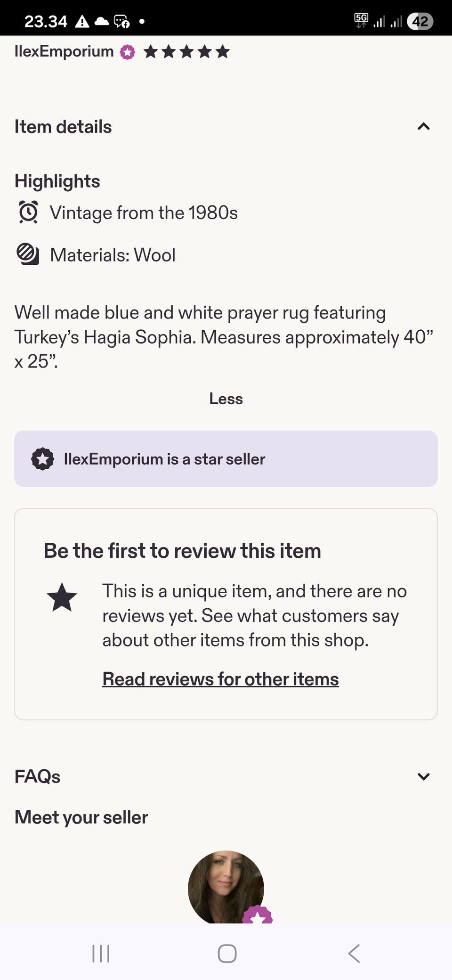Tap the vintage clock icon

pos(28,212)
